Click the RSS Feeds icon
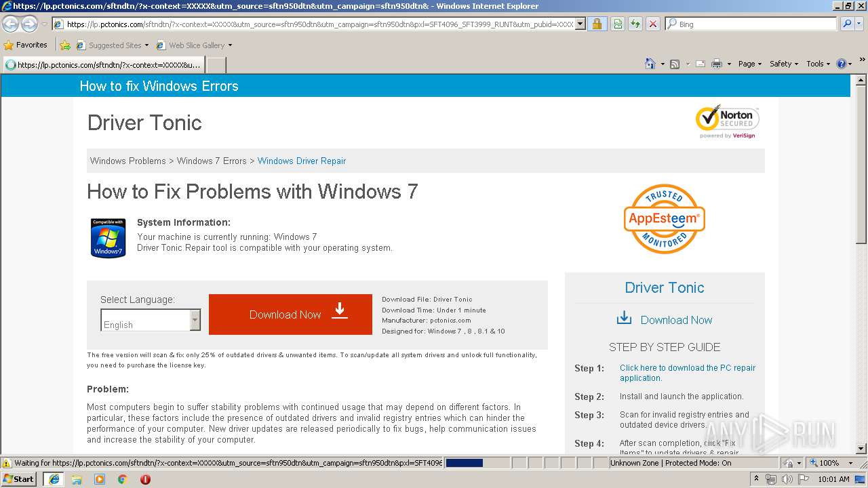868x488 pixels. coord(675,64)
